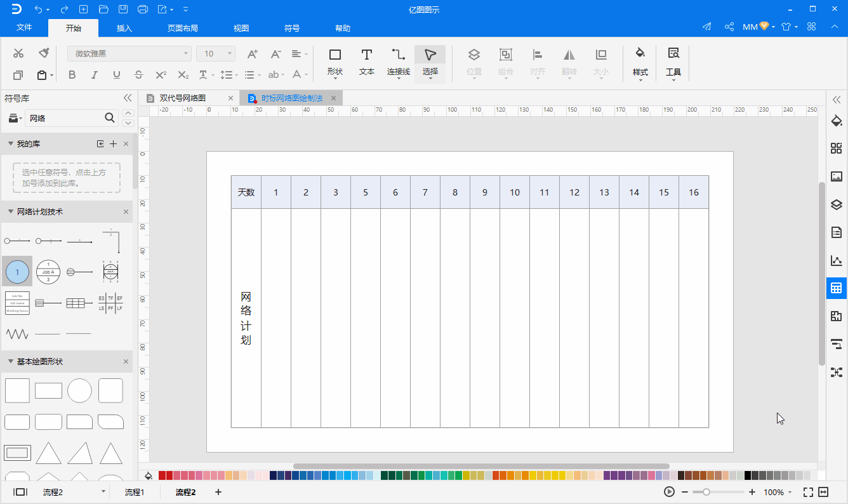Click the Format Painter brush icon
Screen dimensions: 848x504
pyautogui.click(x=44, y=53)
